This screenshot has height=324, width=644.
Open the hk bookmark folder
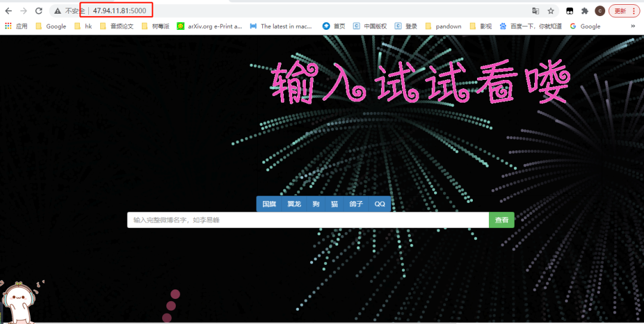83,26
